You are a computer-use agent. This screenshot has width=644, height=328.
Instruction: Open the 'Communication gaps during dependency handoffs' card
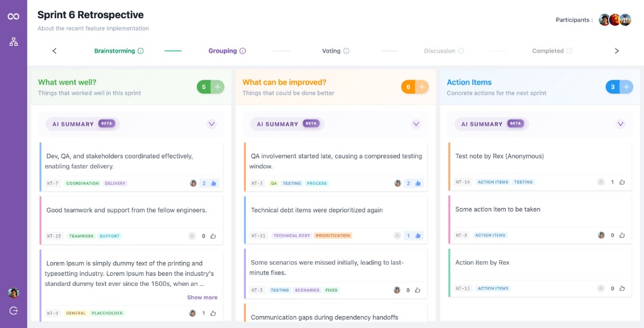pyautogui.click(x=336, y=312)
